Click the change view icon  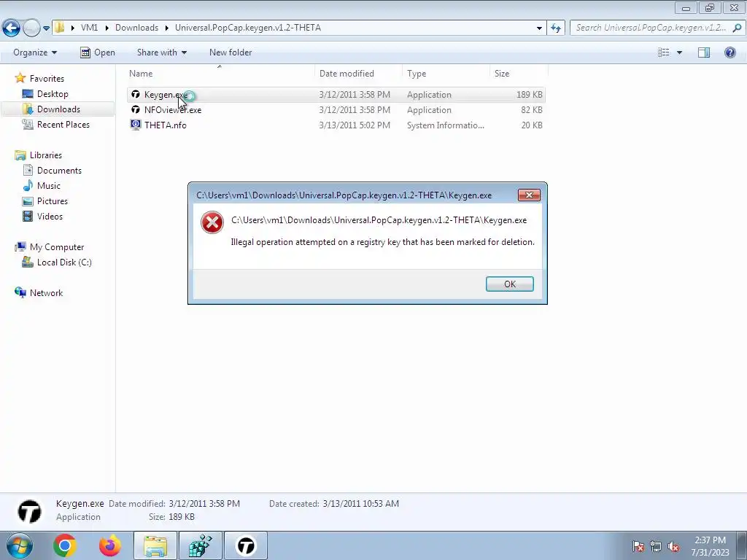pyautogui.click(x=663, y=52)
